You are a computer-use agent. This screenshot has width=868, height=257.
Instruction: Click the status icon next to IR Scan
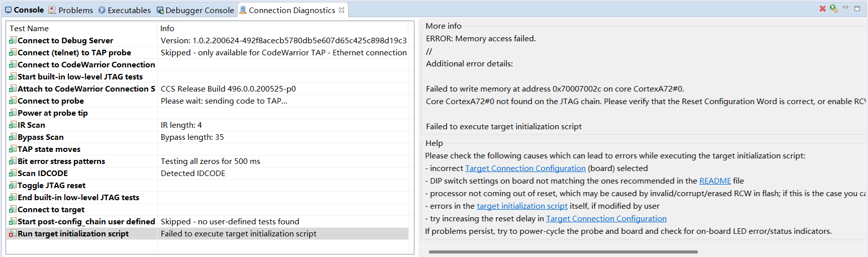click(x=13, y=125)
